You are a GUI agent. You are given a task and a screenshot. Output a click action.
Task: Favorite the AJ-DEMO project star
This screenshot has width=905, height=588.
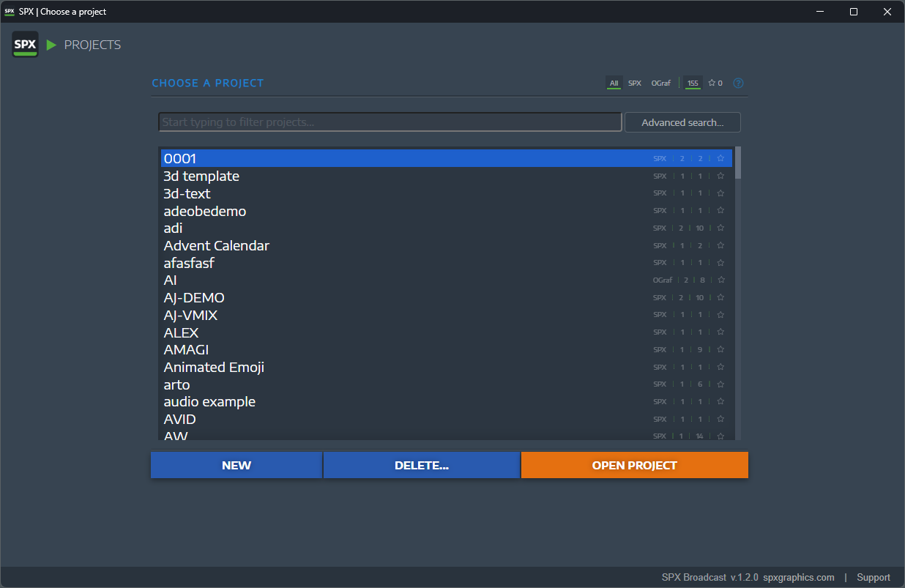tap(720, 297)
